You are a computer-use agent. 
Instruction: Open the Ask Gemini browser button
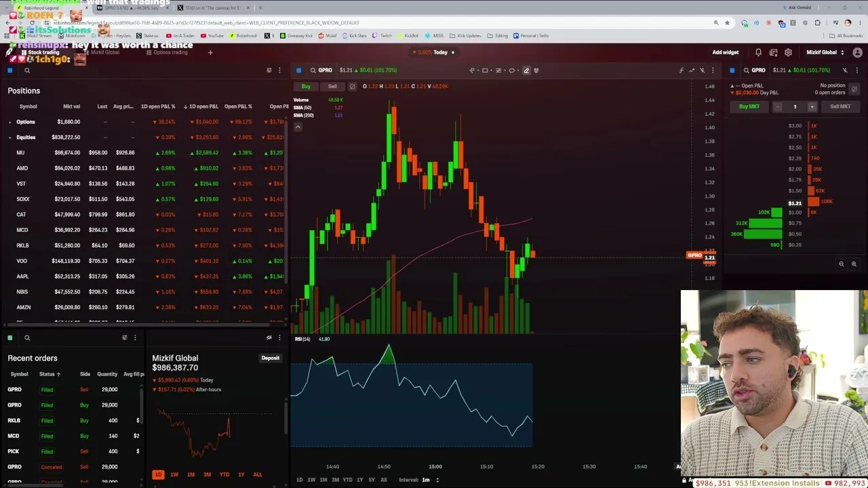[797, 7]
